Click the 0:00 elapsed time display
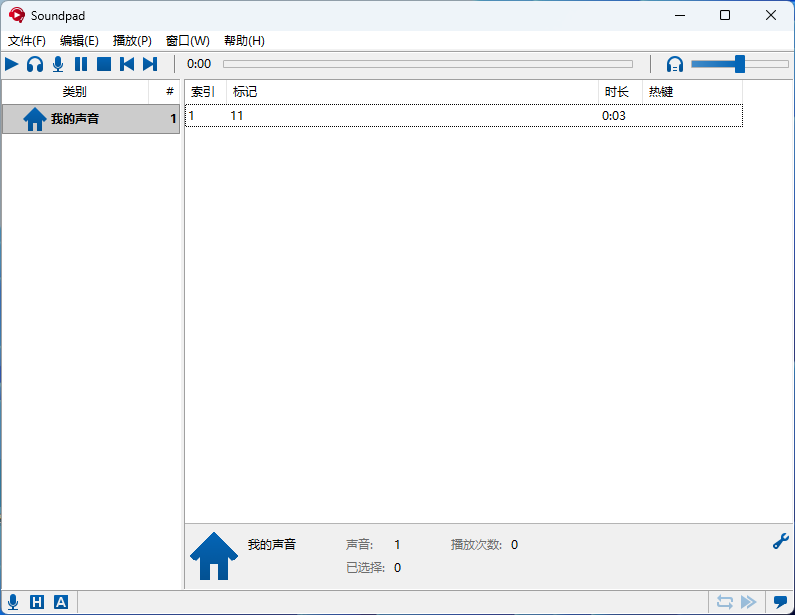Viewport: 795px width, 615px height. [199, 64]
